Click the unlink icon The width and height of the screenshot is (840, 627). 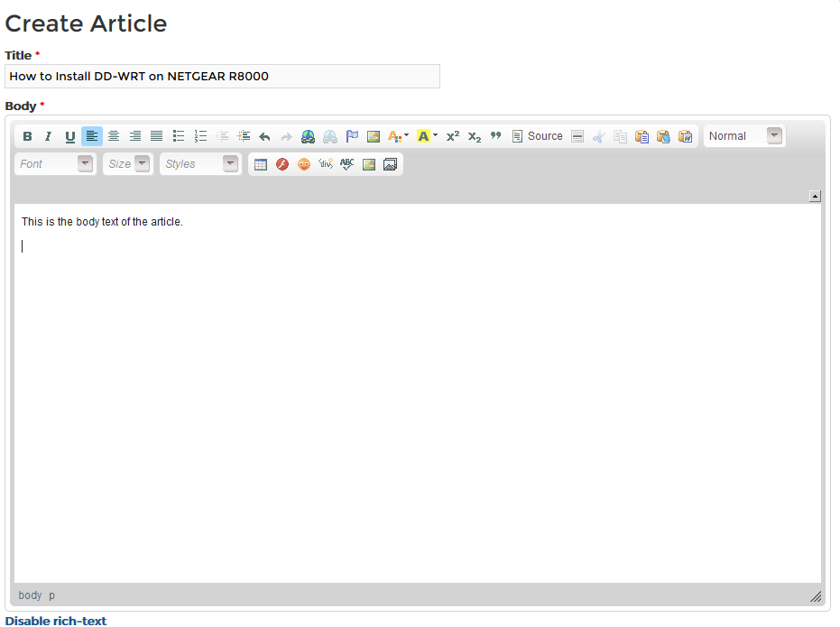coord(330,136)
